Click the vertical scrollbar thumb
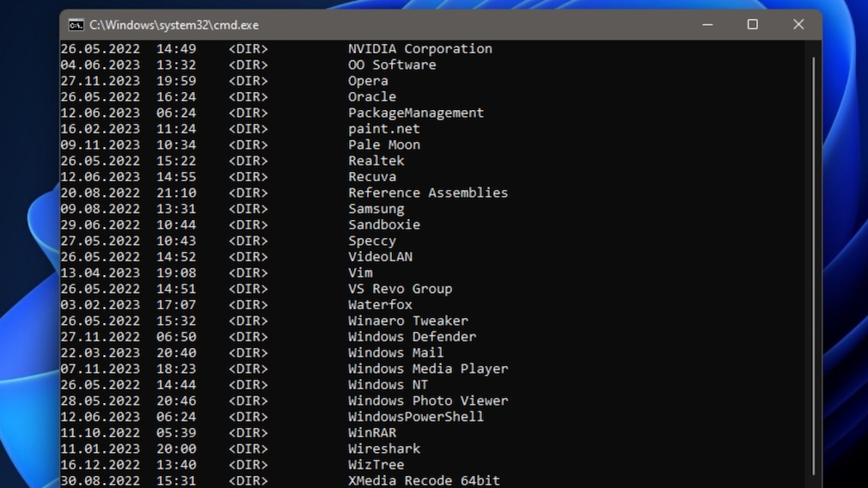868x488 pixels. pos(813,265)
